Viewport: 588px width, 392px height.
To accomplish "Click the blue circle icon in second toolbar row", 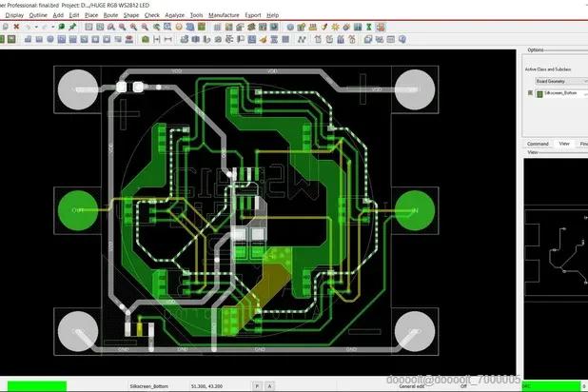I will tap(50, 39).
